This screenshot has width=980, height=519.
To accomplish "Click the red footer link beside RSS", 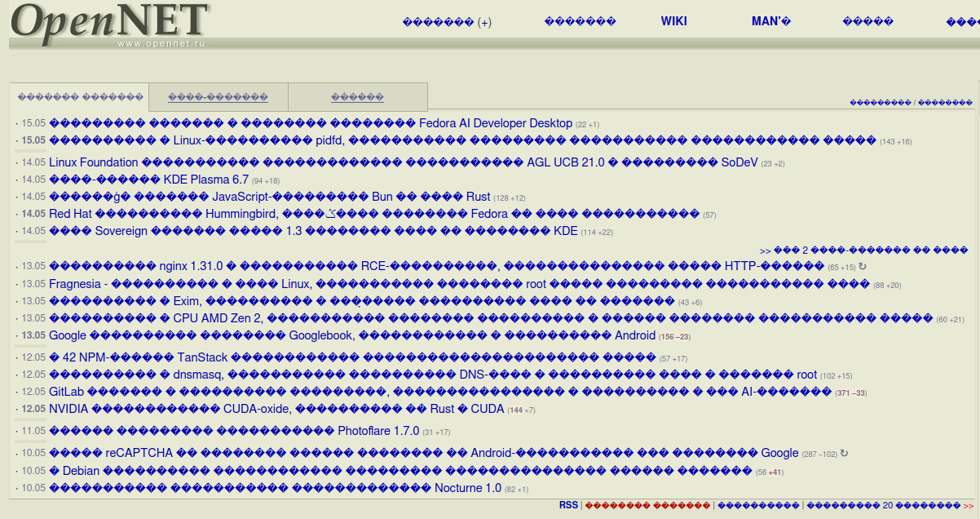I will coord(648,506).
